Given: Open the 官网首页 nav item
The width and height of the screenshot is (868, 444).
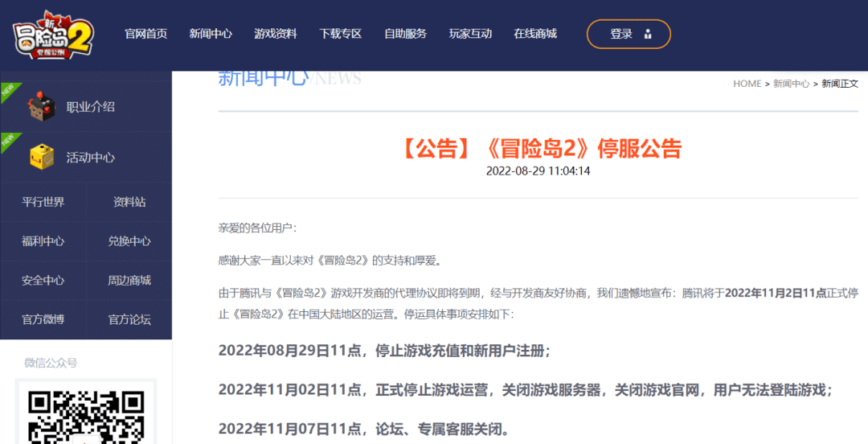Looking at the screenshot, I should point(146,34).
